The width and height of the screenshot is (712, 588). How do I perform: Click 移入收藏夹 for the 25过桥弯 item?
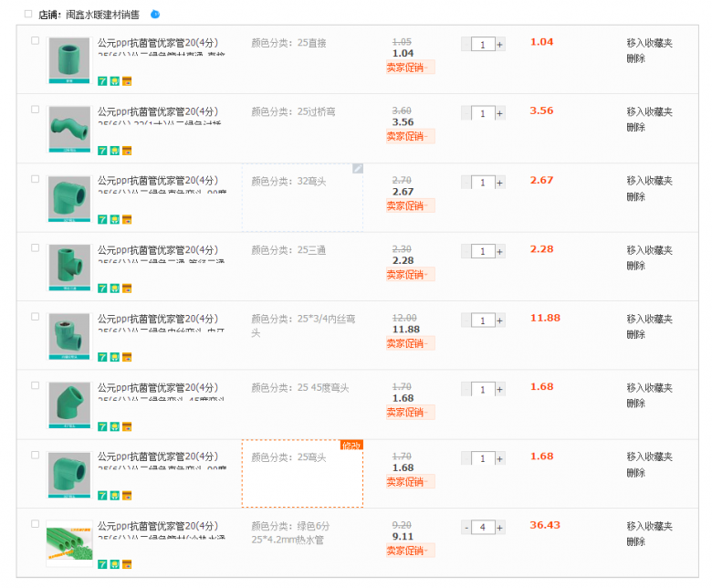[649, 111]
